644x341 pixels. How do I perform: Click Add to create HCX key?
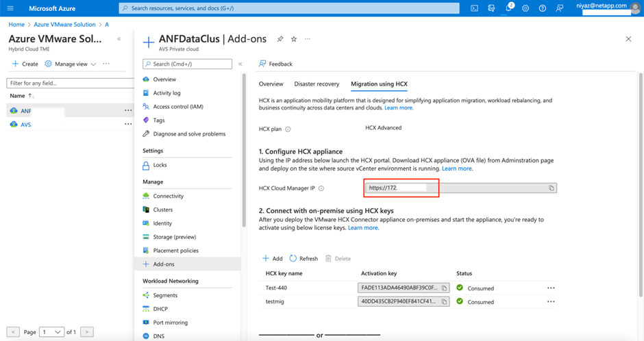(273, 259)
